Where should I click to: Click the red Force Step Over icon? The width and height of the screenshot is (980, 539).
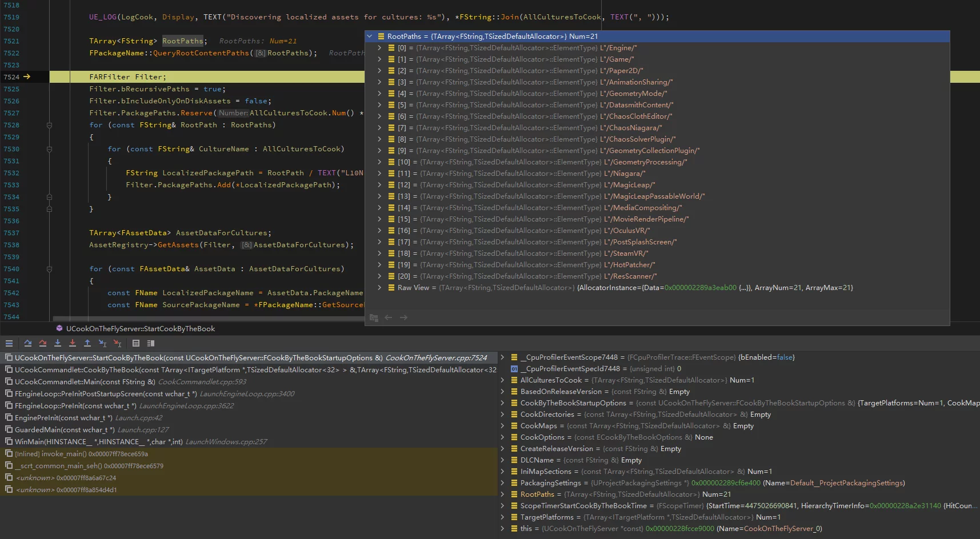coord(42,343)
